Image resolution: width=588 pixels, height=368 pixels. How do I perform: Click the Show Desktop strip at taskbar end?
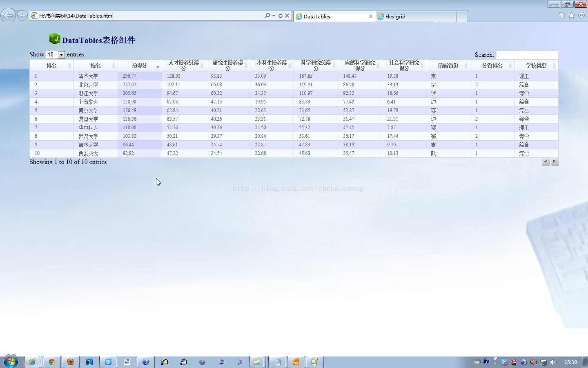coord(586,362)
